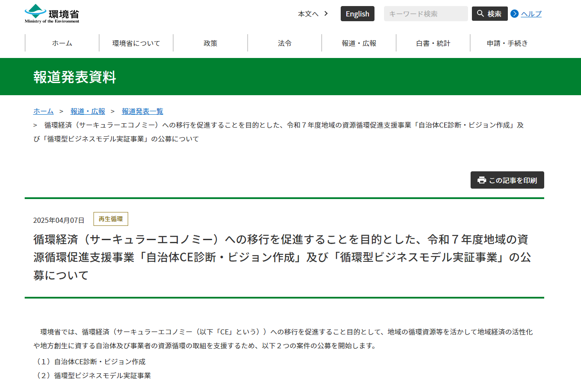Open the 環境省について menu item
Image resolution: width=581 pixels, height=392 pixels.
tap(136, 43)
